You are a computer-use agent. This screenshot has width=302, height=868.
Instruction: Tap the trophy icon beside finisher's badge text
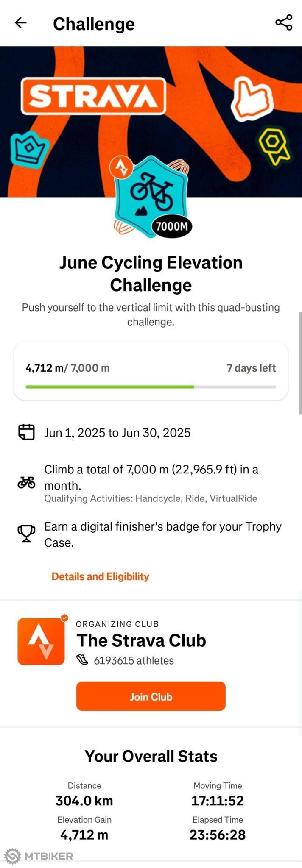(x=26, y=534)
